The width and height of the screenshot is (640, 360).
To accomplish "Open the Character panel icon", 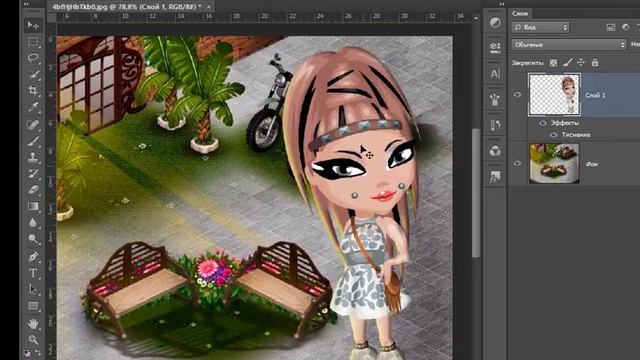I will (x=495, y=73).
